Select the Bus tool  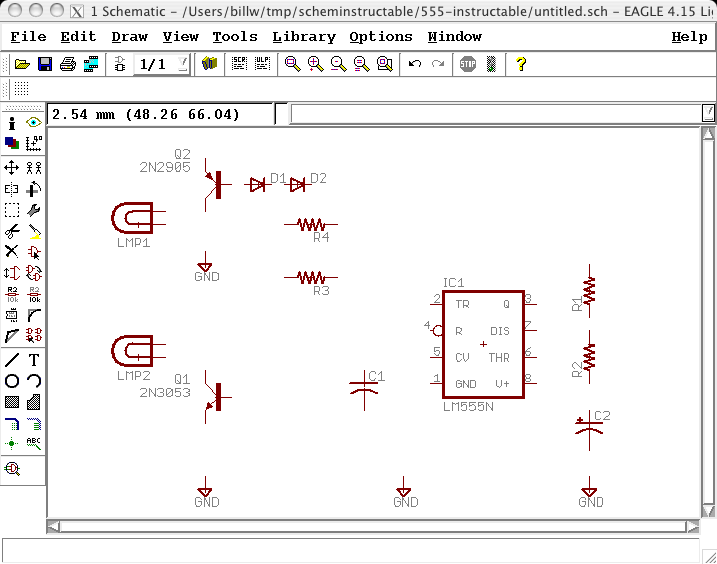tap(12, 424)
